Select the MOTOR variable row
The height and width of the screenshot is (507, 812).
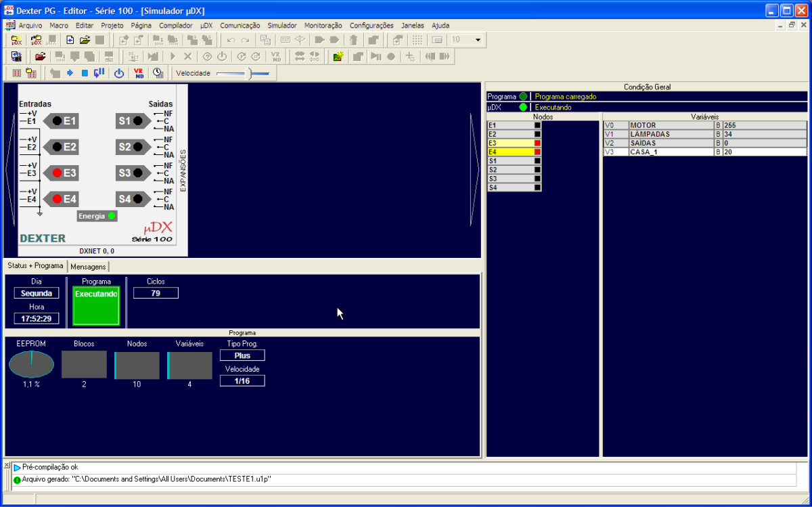click(705, 125)
